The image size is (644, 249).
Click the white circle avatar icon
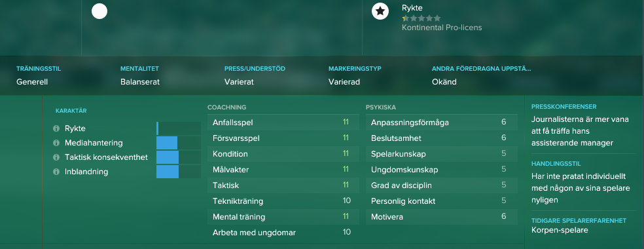[x=99, y=11]
